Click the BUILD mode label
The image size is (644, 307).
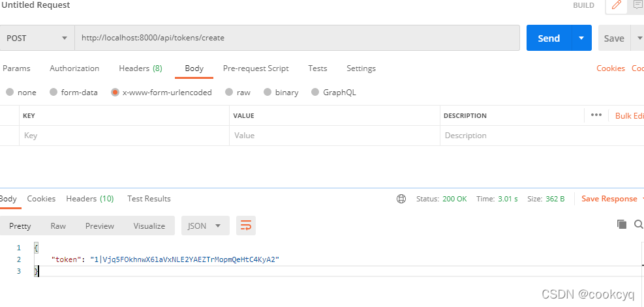coord(583,5)
